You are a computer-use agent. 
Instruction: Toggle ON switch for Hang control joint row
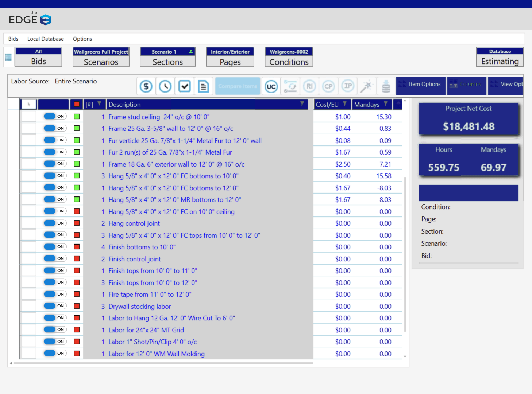55,223
